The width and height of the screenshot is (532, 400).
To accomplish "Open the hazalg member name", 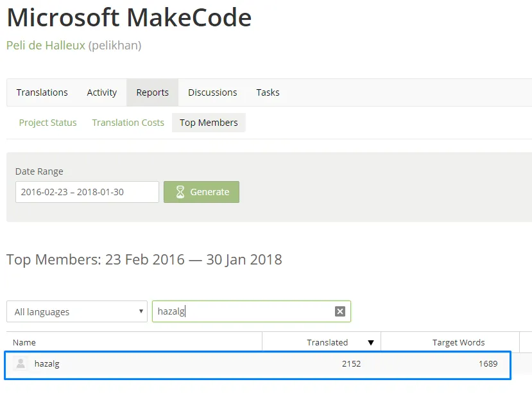I will pos(47,363).
